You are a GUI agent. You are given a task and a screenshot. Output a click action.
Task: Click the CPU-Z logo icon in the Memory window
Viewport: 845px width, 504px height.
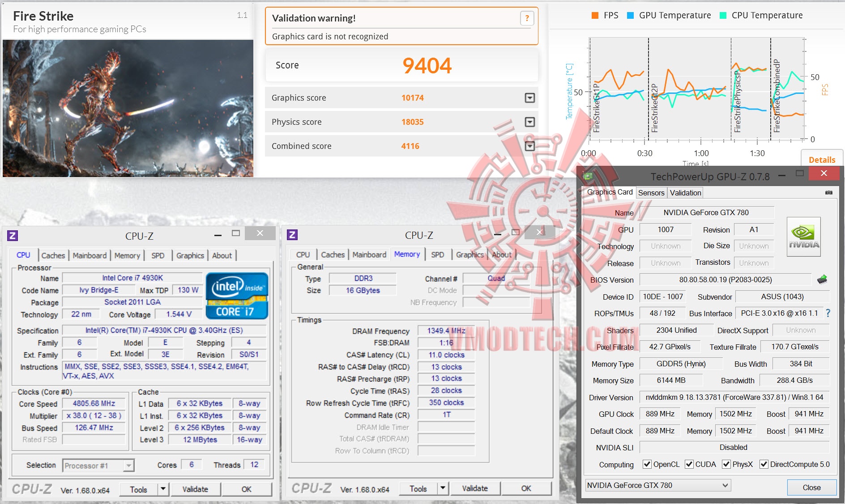pyautogui.click(x=292, y=235)
